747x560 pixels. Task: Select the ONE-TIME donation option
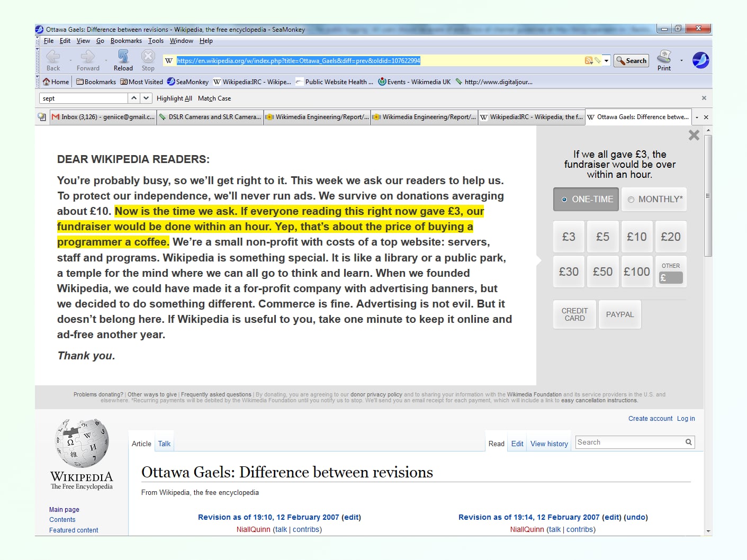click(586, 200)
